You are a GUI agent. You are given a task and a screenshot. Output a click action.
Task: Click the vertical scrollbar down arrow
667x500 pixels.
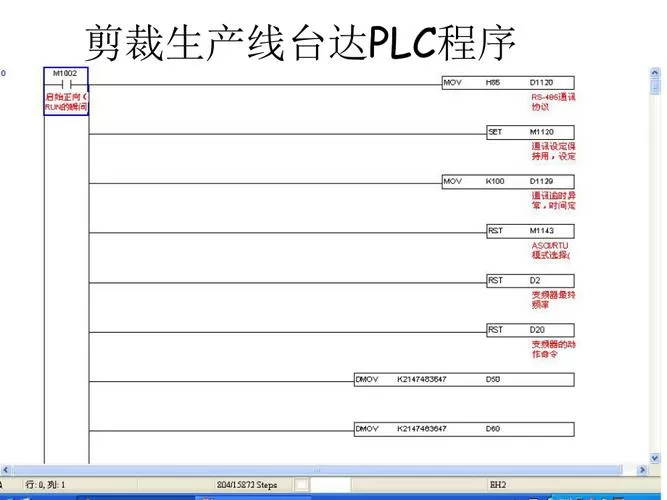click(655, 458)
